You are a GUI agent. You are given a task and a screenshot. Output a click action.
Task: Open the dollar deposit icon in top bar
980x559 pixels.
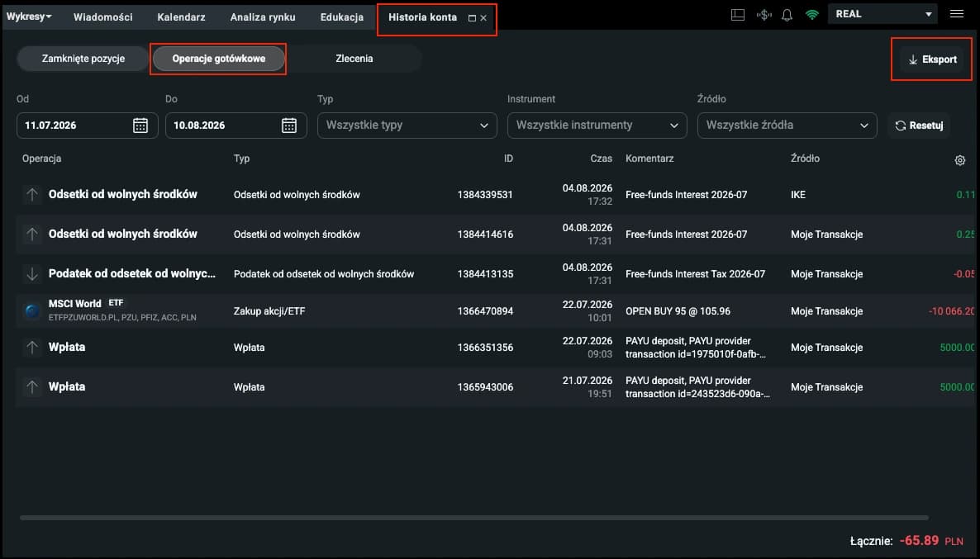(764, 14)
